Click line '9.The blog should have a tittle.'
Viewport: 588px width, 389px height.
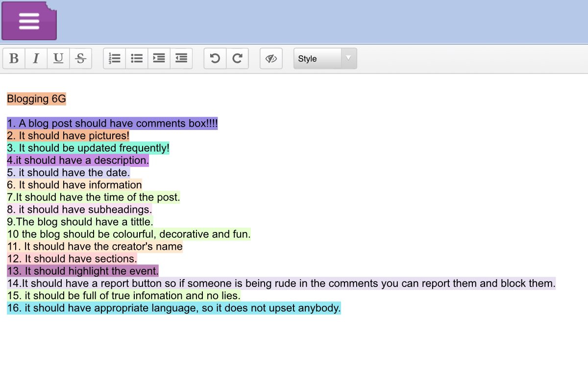[80, 222]
